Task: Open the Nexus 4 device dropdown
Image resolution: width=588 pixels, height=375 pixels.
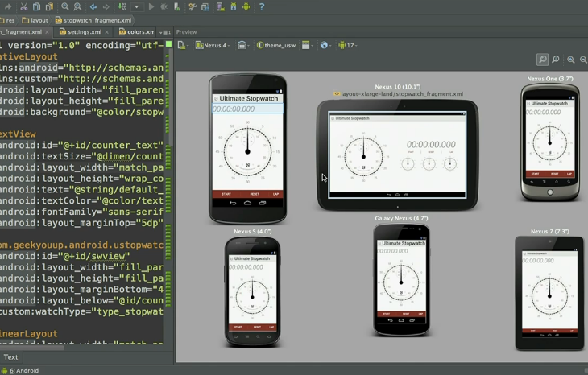Action: (213, 45)
